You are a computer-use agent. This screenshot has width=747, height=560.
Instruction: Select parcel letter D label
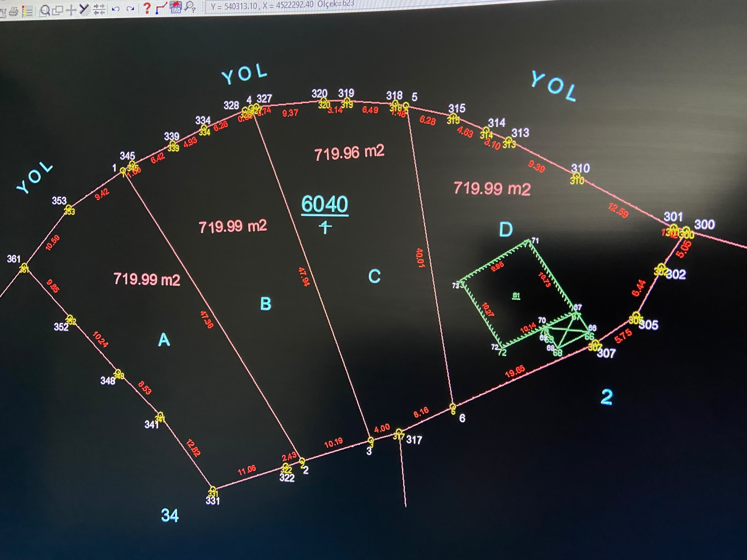[506, 229]
